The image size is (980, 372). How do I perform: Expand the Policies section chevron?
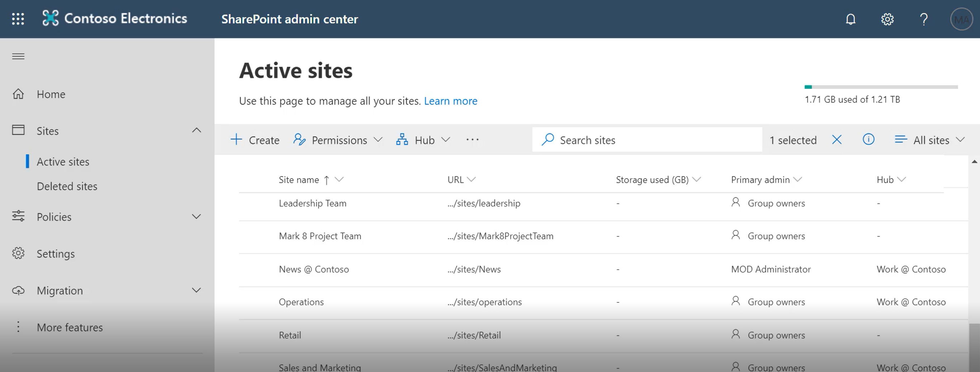tap(196, 216)
